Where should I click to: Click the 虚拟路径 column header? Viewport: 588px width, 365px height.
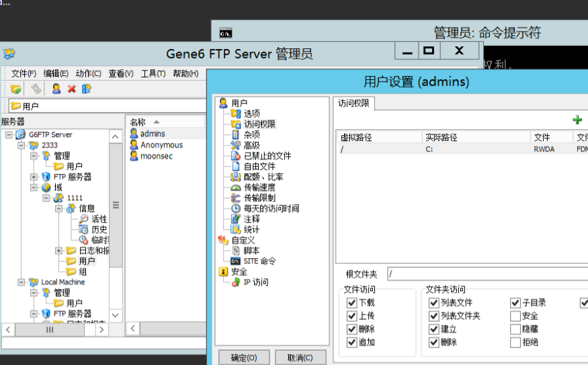coord(379,137)
